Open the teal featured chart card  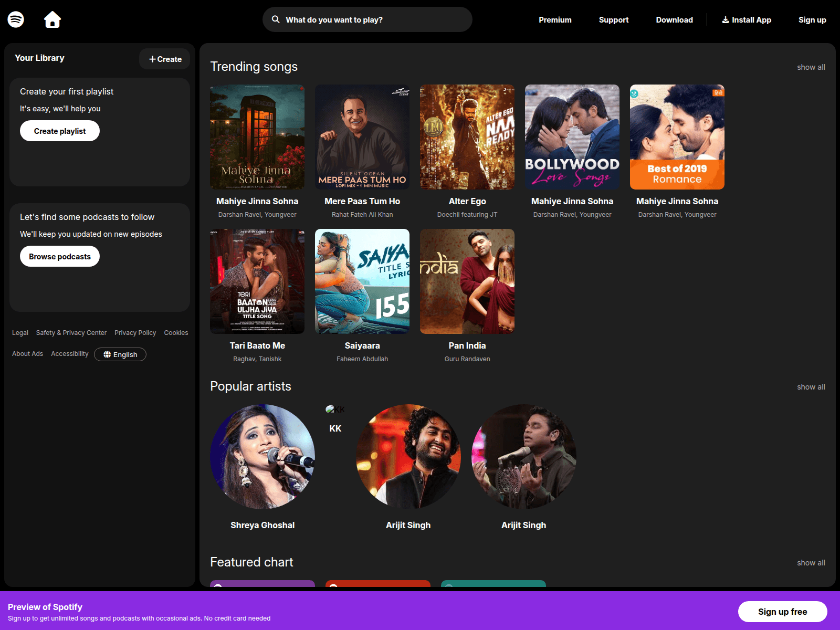493,584
